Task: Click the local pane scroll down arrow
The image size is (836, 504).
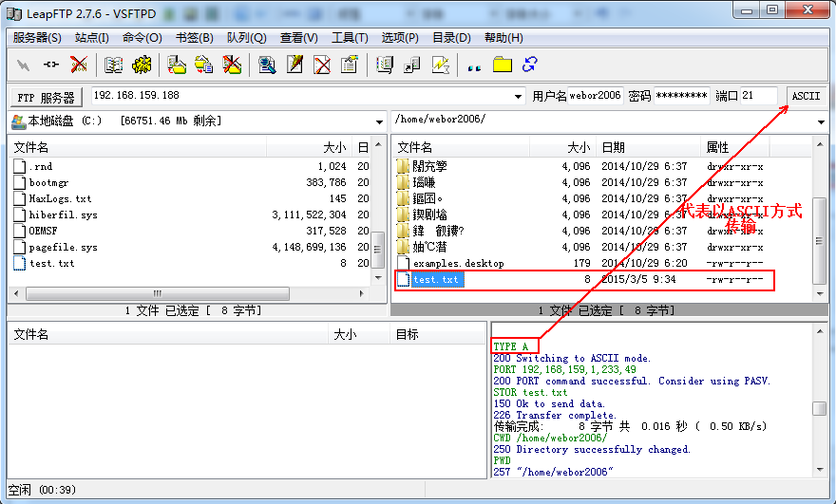Action: pyautogui.click(x=378, y=278)
